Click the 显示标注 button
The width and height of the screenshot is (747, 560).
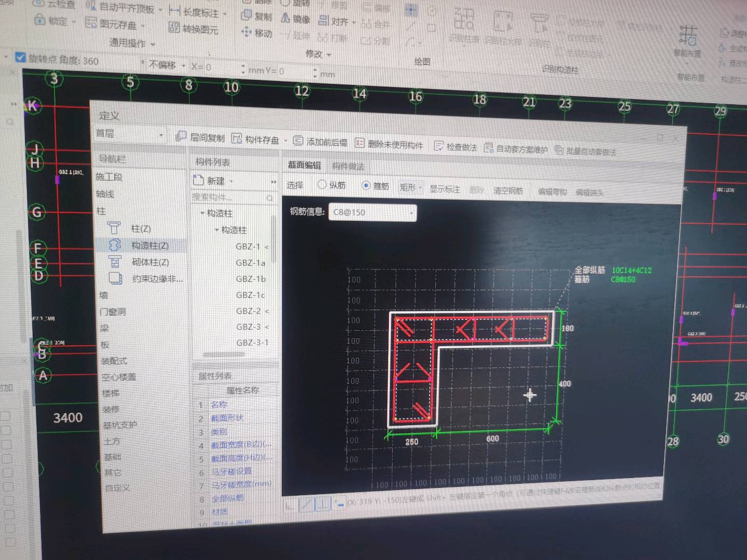point(445,189)
